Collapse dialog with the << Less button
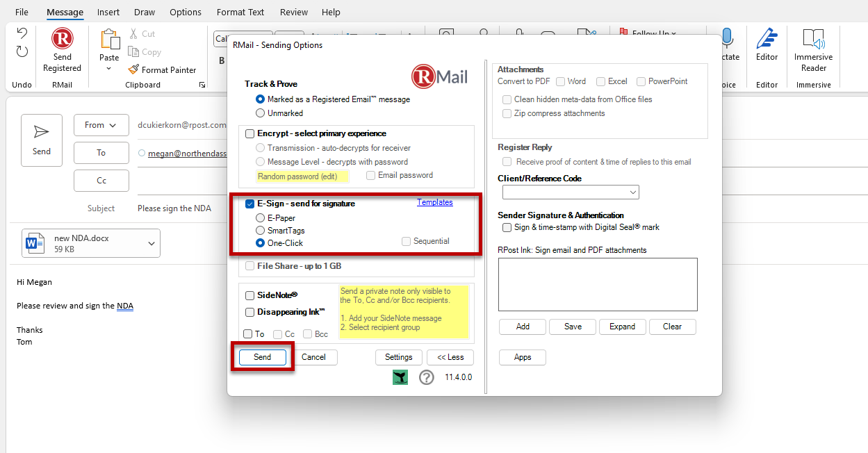The image size is (868, 453). tap(450, 357)
